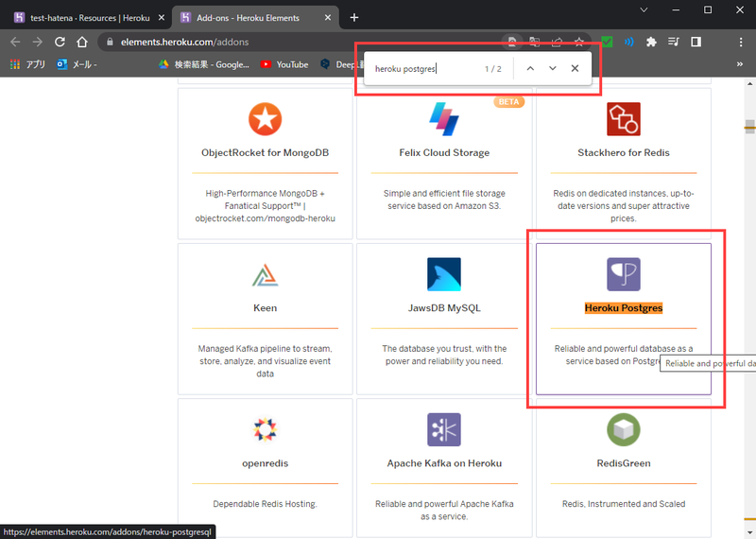756x539 pixels.
Task: Click the blue sound wave extension icon
Action: [629, 42]
